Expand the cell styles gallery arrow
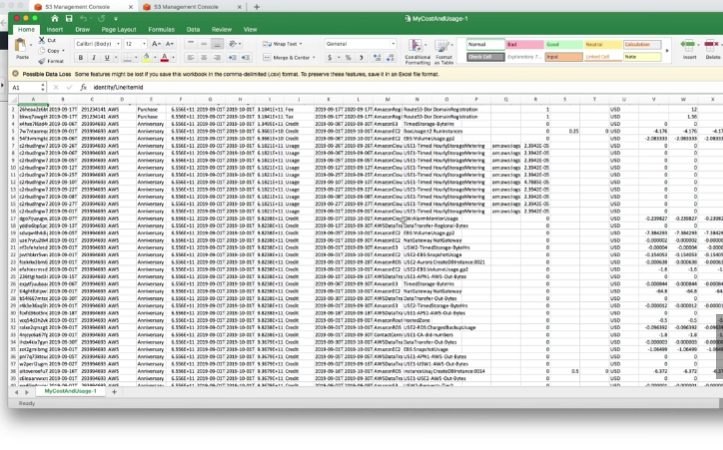 667,51
